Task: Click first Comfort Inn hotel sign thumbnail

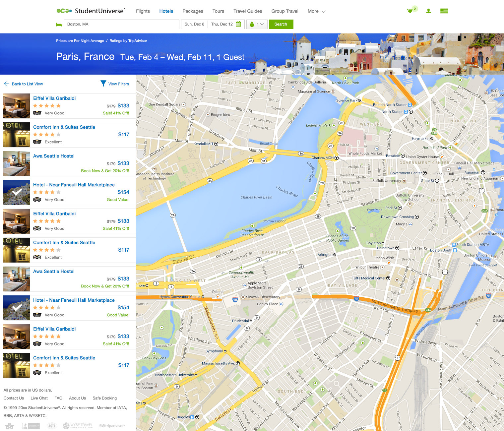Action: pos(17,135)
